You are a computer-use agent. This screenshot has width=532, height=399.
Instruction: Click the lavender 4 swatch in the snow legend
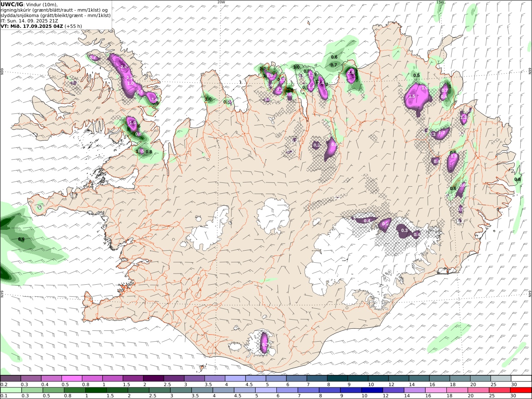click(235, 379)
